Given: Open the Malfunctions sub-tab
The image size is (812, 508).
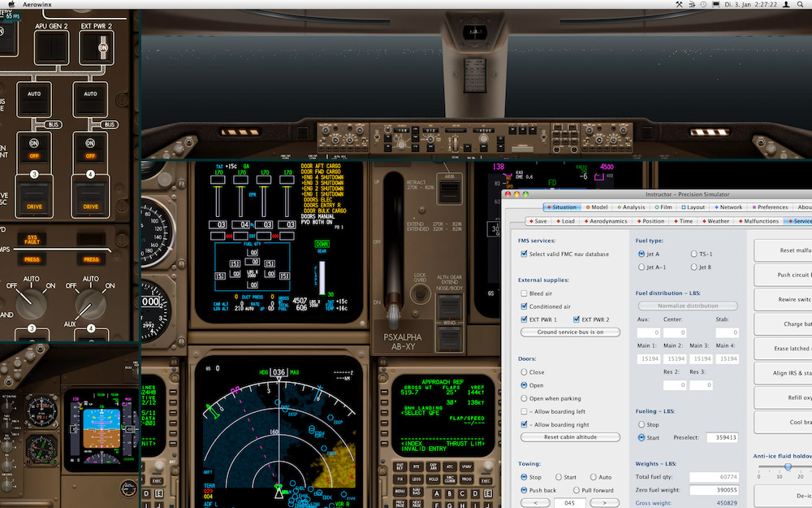Looking at the screenshot, I should click(x=758, y=221).
